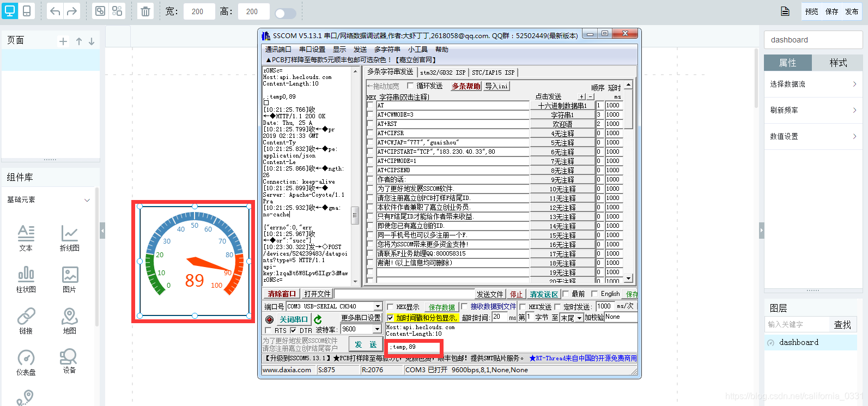
Task: Open the COM3 USB-SERIAL CH340 port dropdown
Action: click(x=378, y=307)
